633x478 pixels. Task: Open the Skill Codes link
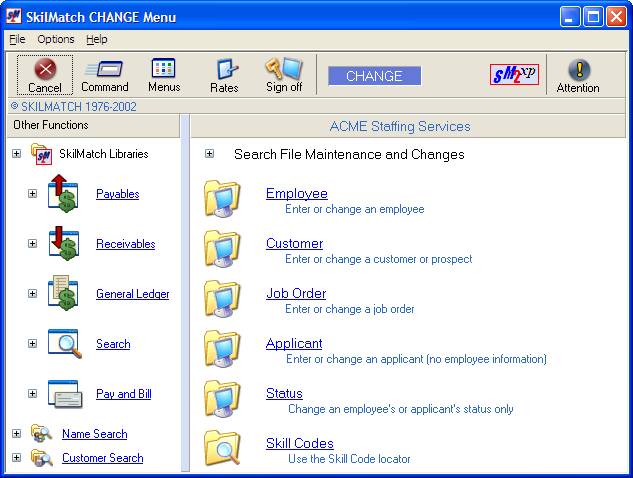click(x=300, y=443)
